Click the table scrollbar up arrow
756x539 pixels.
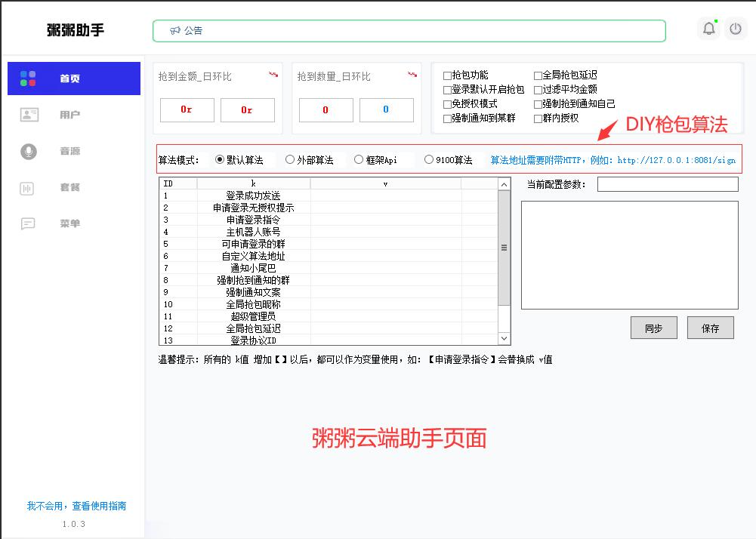point(505,184)
